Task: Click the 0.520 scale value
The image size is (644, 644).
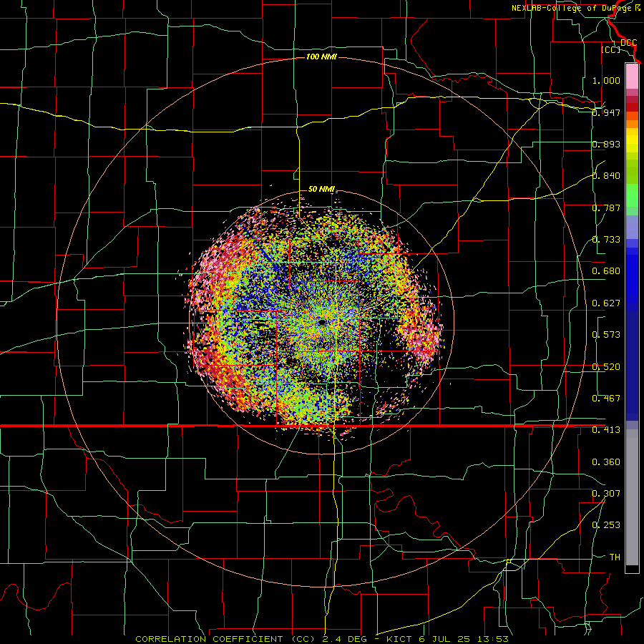Action: [x=606, y=367]
